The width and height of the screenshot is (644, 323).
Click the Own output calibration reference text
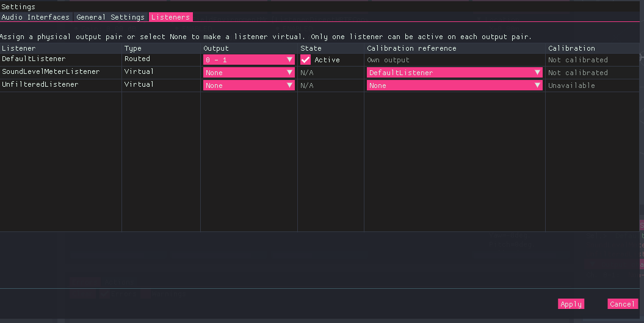click(x=388, y=60)
